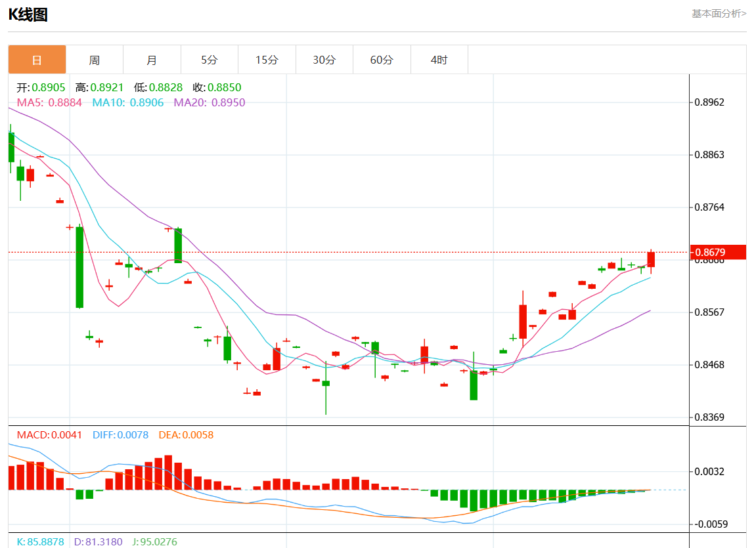Screen dimensions: 756x548
Task: Click the red 0.8679 current price marker
Action: pos(718,252)
